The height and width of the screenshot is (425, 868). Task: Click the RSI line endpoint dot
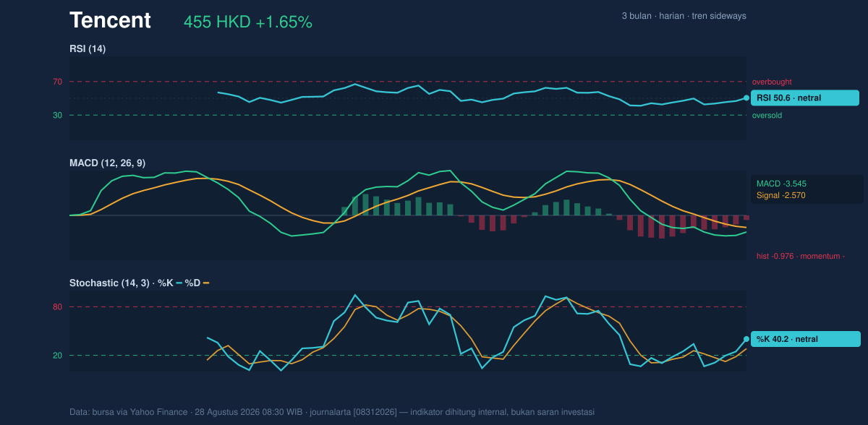(x=746, y=98)
